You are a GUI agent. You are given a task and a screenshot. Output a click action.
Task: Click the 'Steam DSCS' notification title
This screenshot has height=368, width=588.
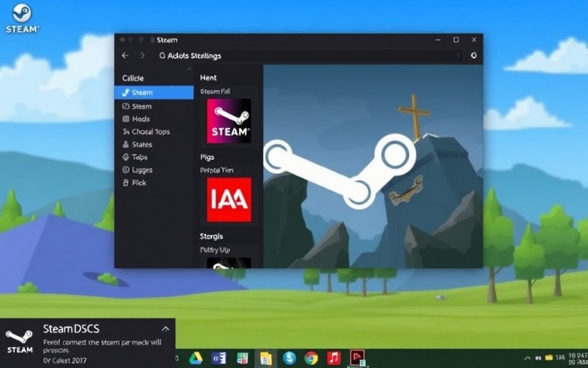71,329
